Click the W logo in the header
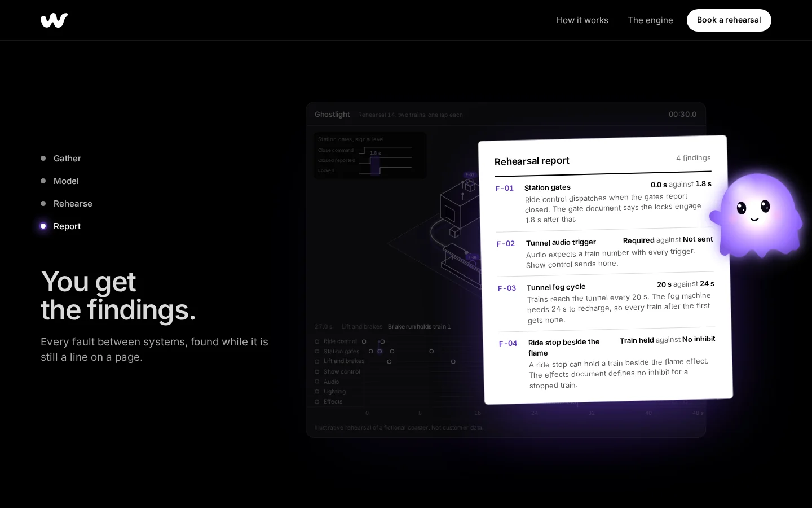812x508 pixels. click(54, 20)
